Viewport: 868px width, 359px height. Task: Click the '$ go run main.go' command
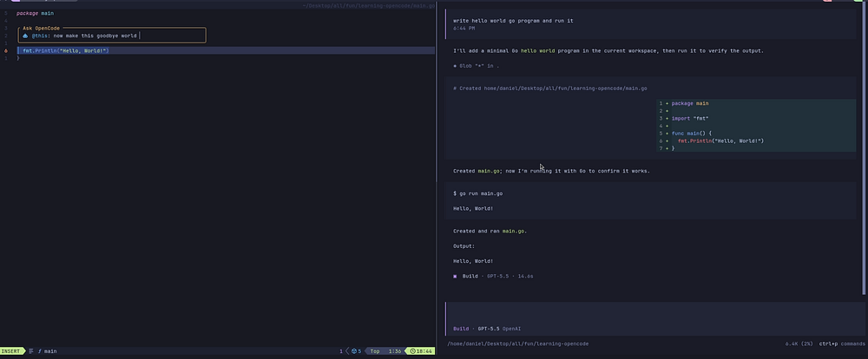[x=477, y=193]
